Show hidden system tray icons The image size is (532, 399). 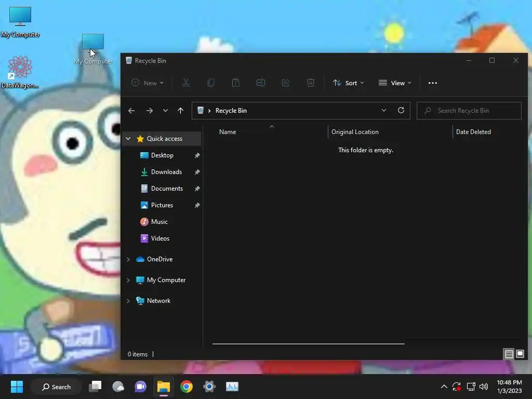click(444, 387)
